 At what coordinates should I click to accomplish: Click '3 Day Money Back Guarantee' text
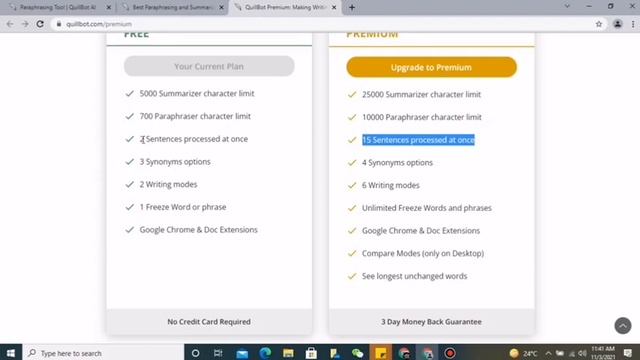click(431, 322)
